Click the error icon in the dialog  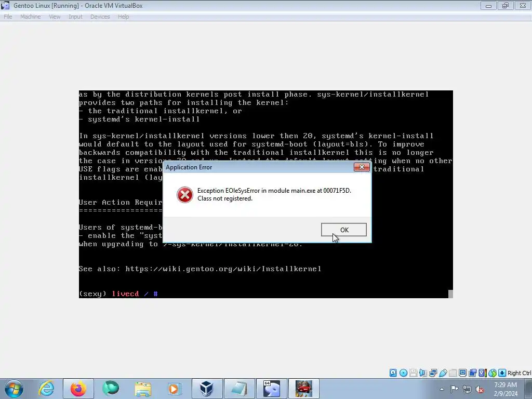[184, 195]
